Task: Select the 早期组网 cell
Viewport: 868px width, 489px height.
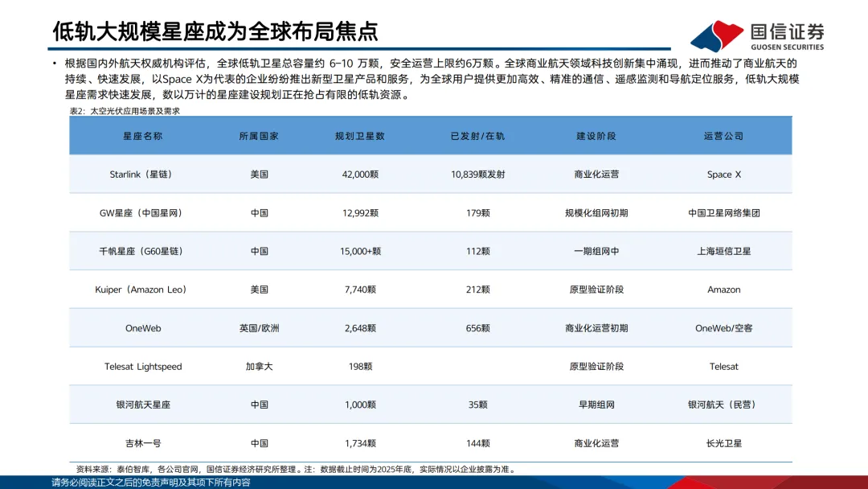Action: (x=596, y=405)
